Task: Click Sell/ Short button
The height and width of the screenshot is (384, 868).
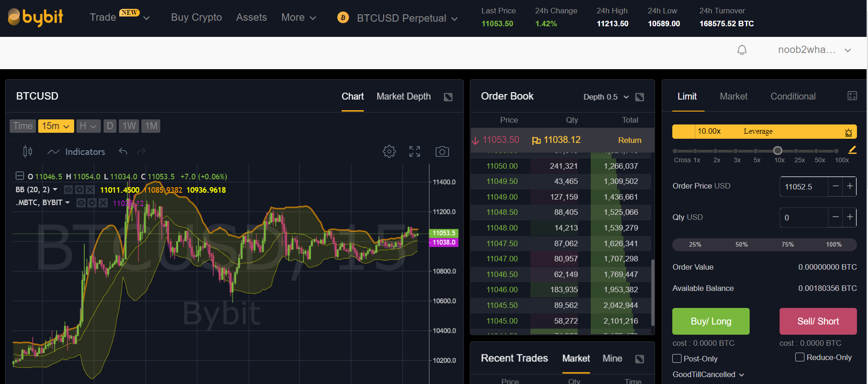Action: pyautogui.click(x=818, y=321)
